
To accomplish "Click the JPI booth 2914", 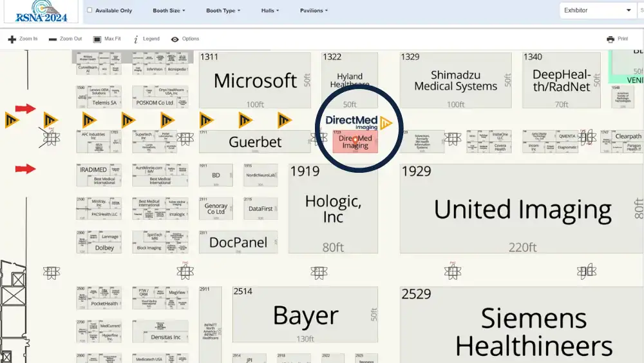I will (x=249, y=358).
